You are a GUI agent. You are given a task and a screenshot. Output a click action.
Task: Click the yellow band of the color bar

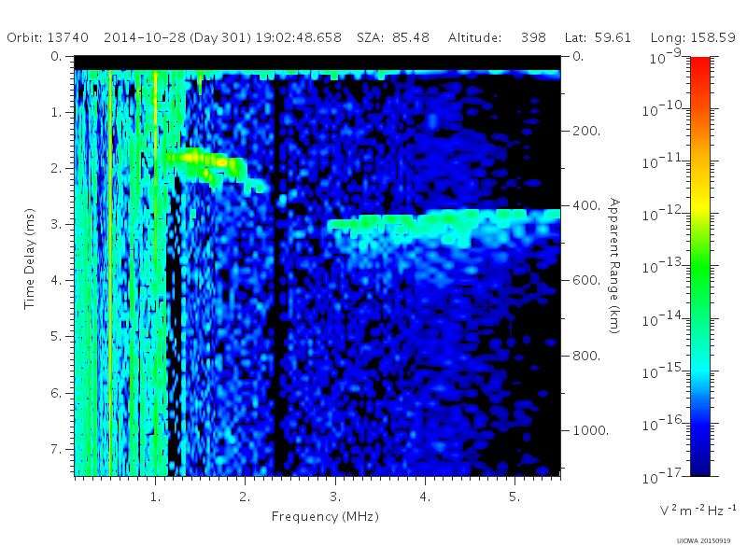(x=699, y=204)
